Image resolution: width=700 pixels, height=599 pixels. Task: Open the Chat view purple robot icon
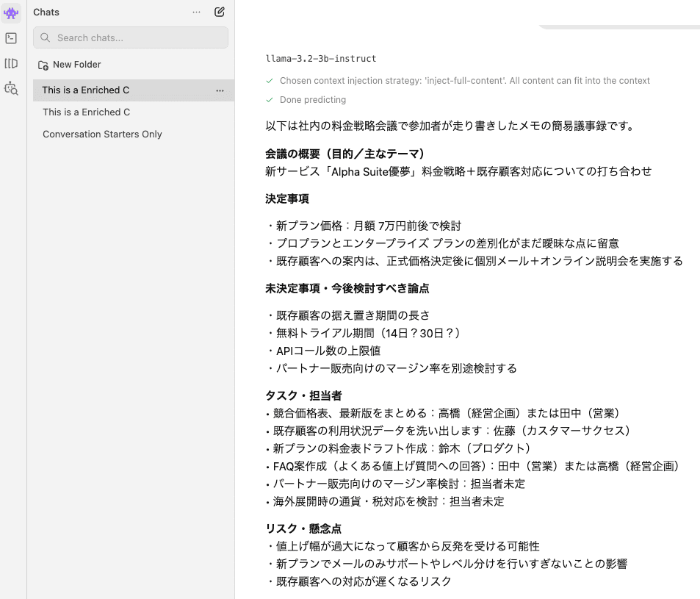pos(11,12)
